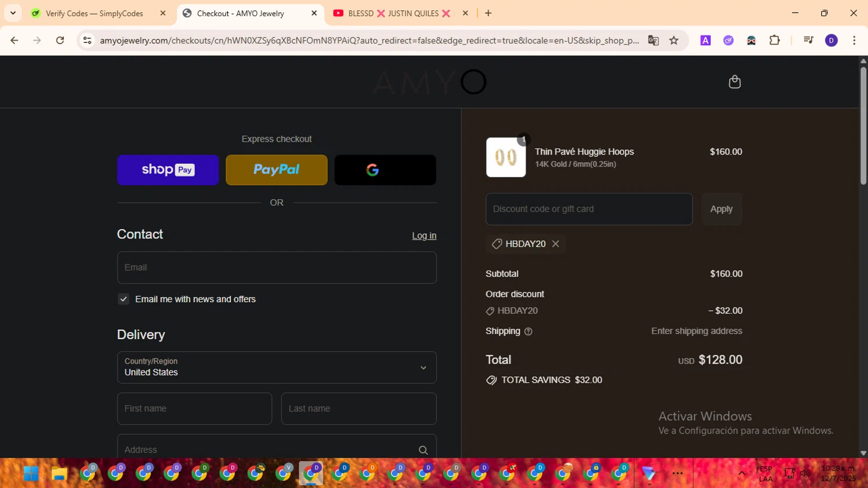The width and height of the screenshot is (868, 488).
Task: Close the Verify Codes SimplyCodes tab
Action: (x=163, y=13)
